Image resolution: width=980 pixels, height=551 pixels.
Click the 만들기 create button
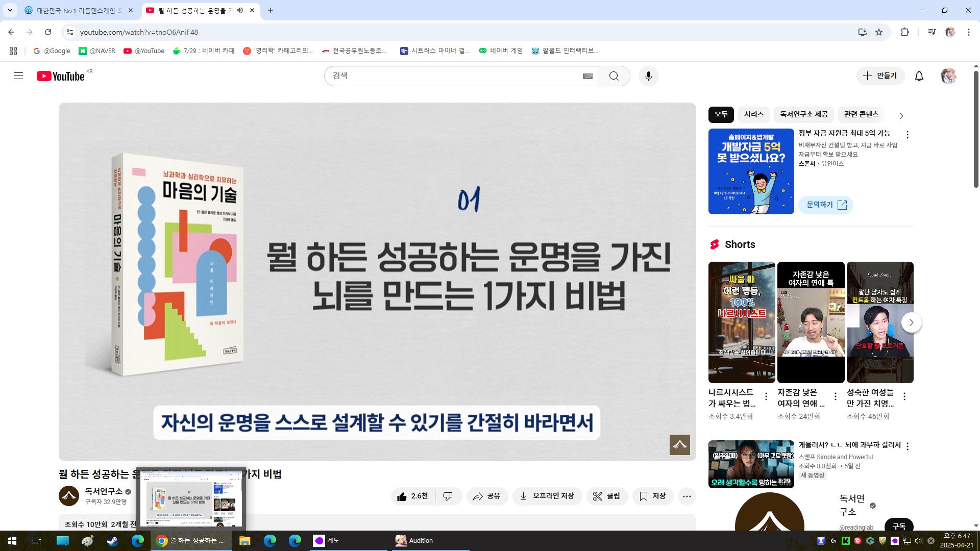click(x=880, y=76)
